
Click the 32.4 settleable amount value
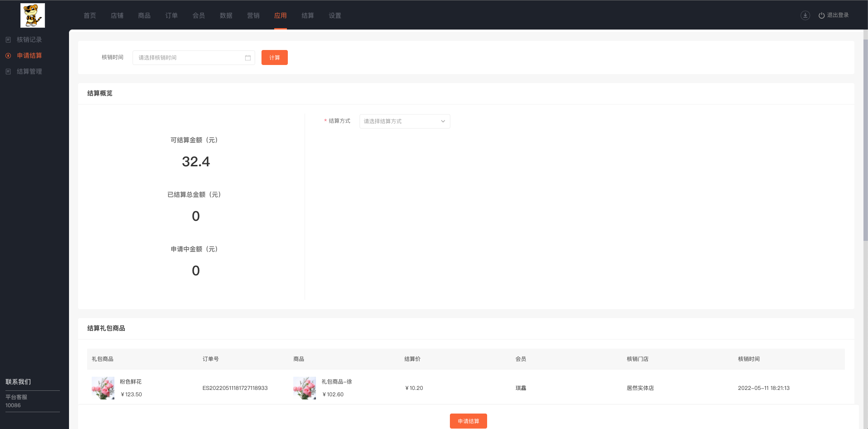196,162
